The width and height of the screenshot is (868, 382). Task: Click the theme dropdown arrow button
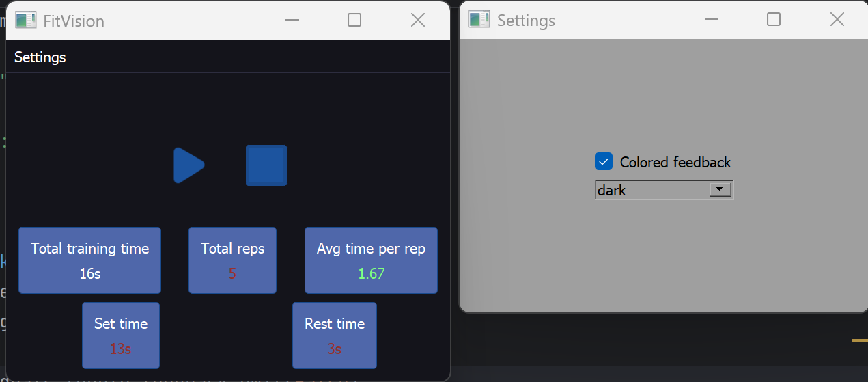point(720,189)
